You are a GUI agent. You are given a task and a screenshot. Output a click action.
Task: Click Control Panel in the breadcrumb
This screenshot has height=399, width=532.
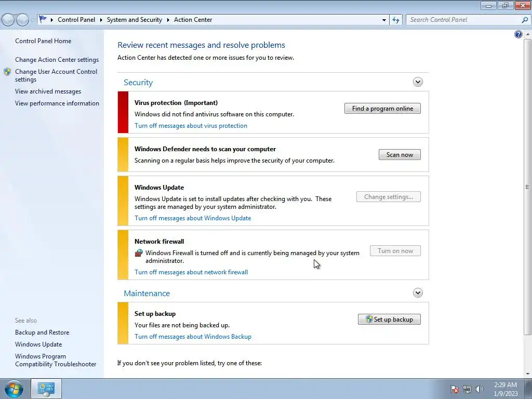76,20
